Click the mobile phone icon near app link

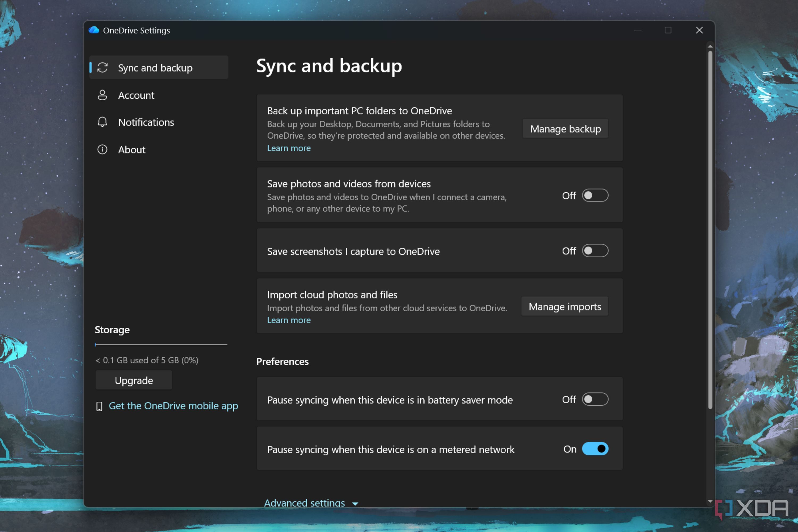(x=99, y=406)
